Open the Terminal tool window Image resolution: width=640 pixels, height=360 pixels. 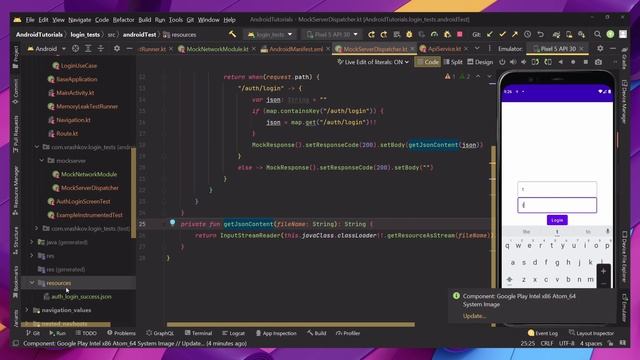(x=198, y=333)
